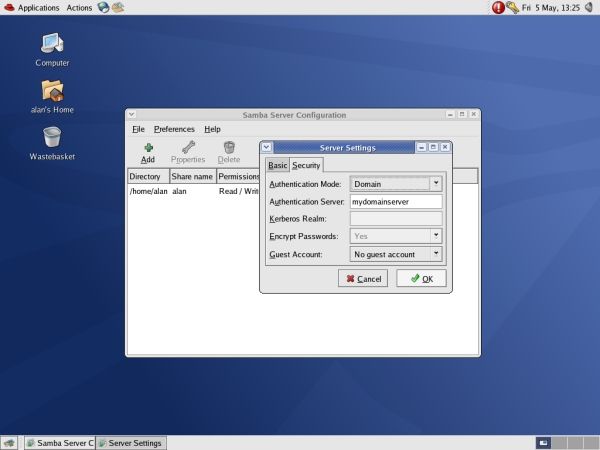Switch to the Security tab
Screen dimensions: 600x450
(x=306, y=165)
